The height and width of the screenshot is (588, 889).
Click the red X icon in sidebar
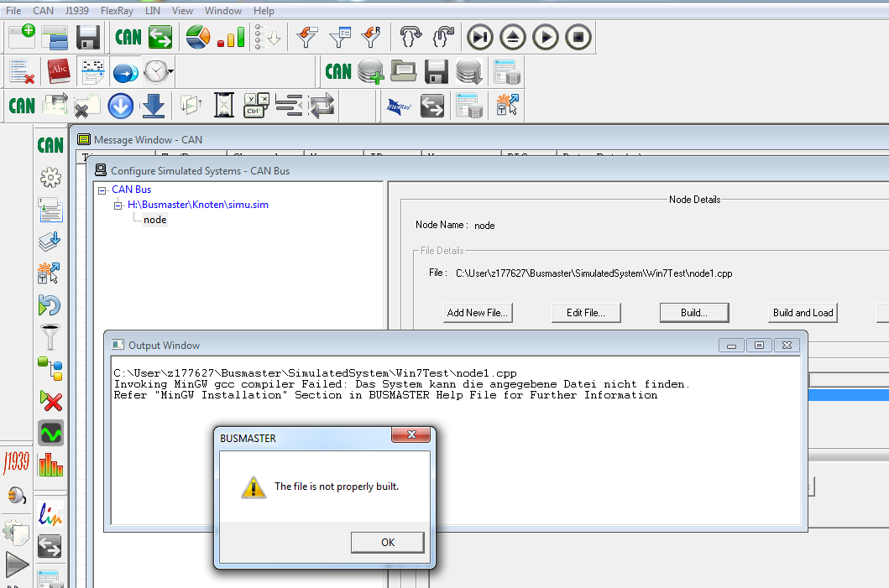click(x=51, y=401)
